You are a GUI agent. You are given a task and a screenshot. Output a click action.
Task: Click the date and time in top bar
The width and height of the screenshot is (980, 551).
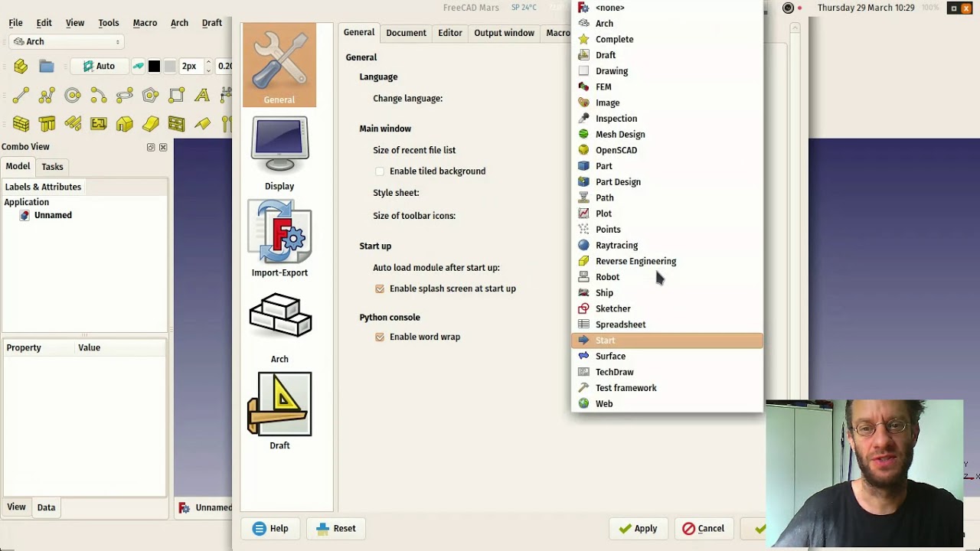(x=866, y=8)
